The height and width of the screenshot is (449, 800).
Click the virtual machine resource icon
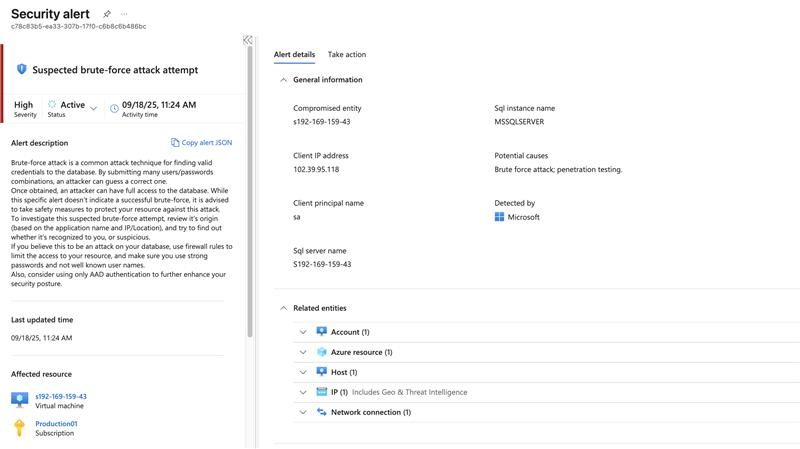[20, 400]
